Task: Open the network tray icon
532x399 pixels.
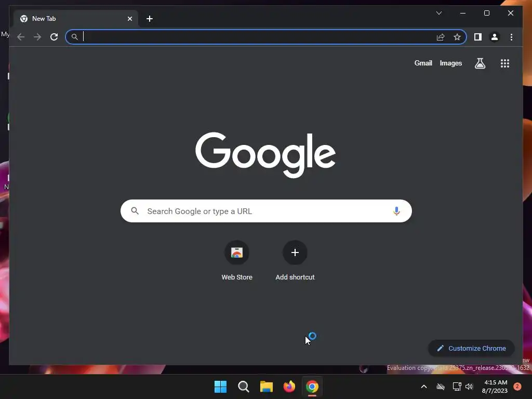Action: tap(457, 387)
